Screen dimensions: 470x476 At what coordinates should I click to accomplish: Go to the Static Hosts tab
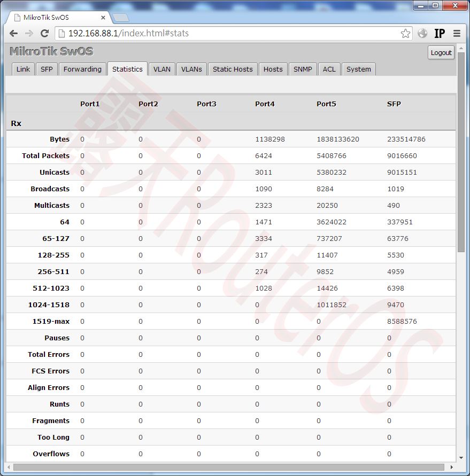233,69
